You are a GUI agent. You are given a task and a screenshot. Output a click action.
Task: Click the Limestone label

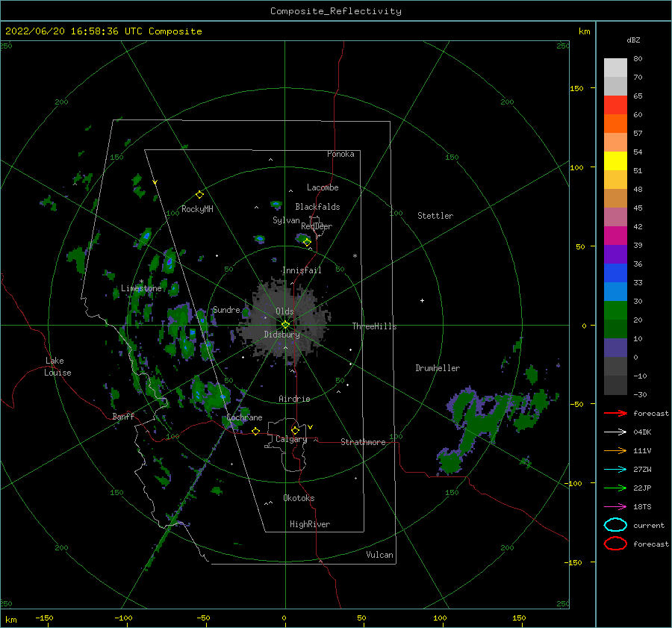click(x=141, y=288)
